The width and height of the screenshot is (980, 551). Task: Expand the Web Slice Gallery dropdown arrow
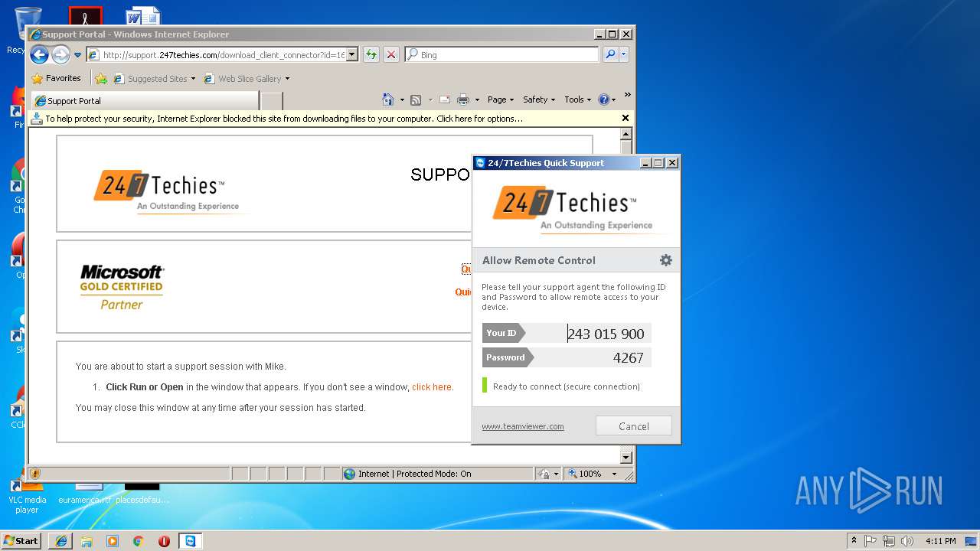pos(287,79)
